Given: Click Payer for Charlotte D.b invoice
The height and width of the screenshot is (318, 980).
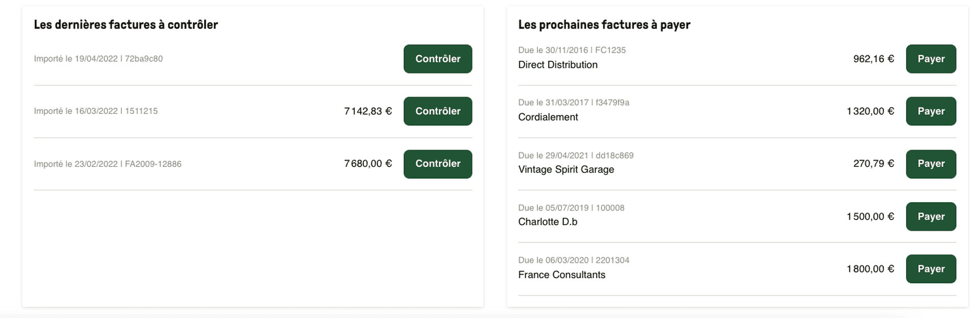Looking at the screenshot, I should pos(930,216).
